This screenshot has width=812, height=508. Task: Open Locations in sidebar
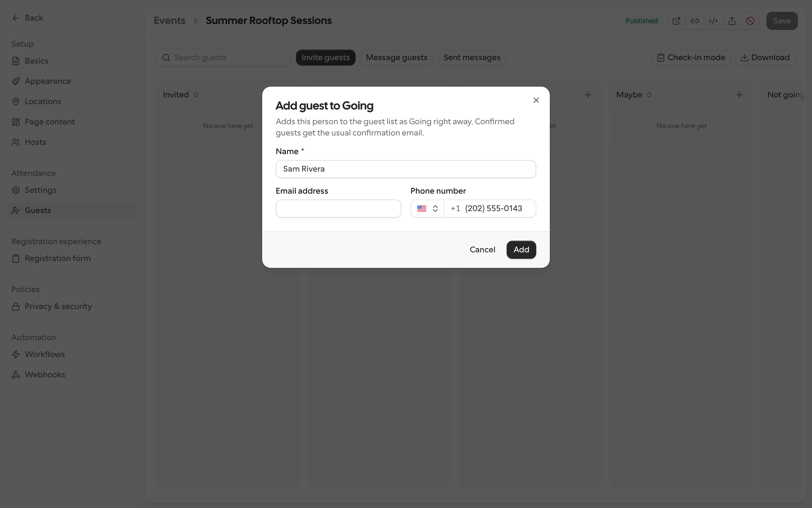(x=72, y=102)
